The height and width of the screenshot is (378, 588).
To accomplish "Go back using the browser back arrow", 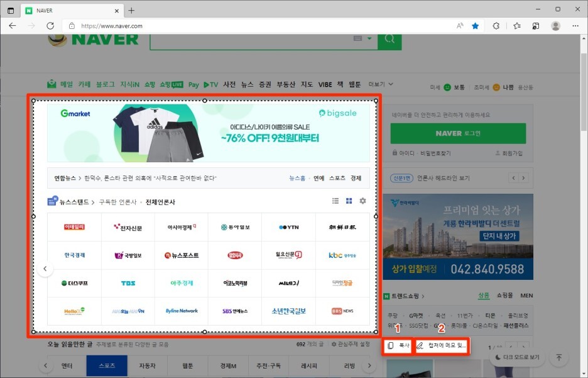I will point(13,26).
